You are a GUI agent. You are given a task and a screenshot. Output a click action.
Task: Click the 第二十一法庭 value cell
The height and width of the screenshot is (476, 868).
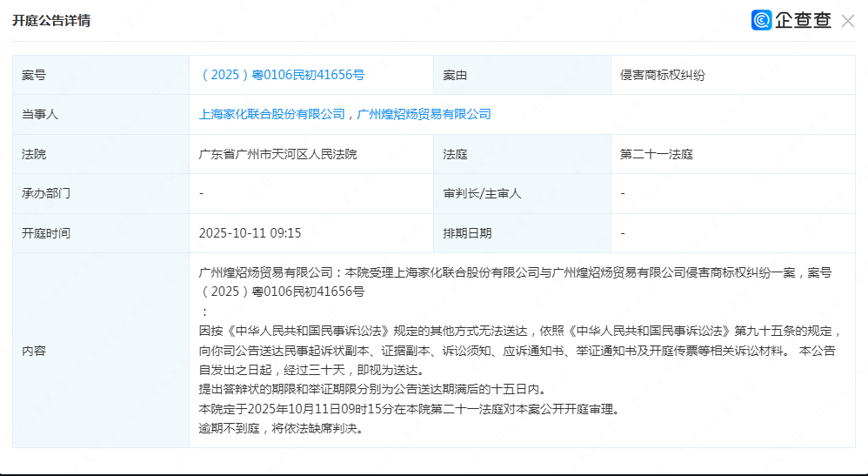pos(733,154)
